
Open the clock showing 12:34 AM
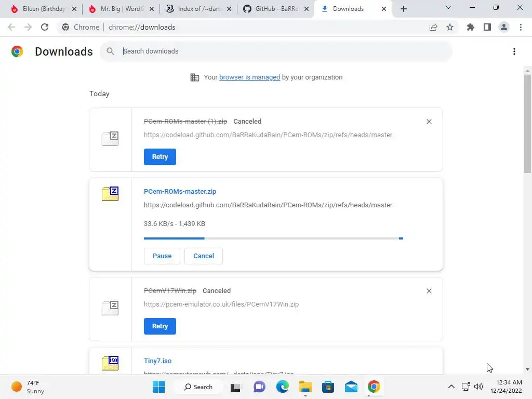click(x=506, y=387)
